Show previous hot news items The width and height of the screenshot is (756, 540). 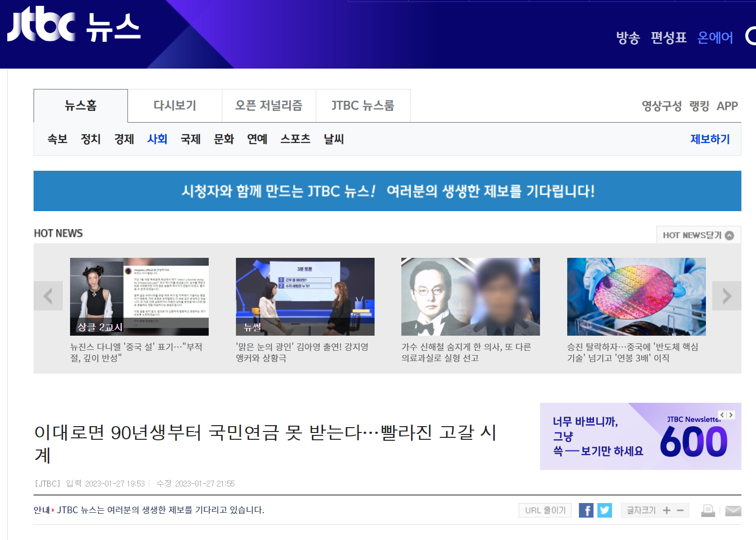[48, 296]
